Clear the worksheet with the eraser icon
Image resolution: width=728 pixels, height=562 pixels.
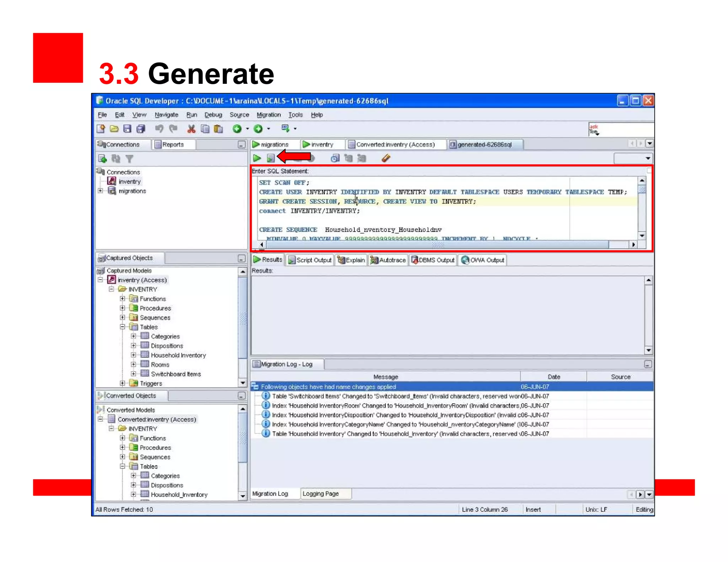(x=386, y=158)
